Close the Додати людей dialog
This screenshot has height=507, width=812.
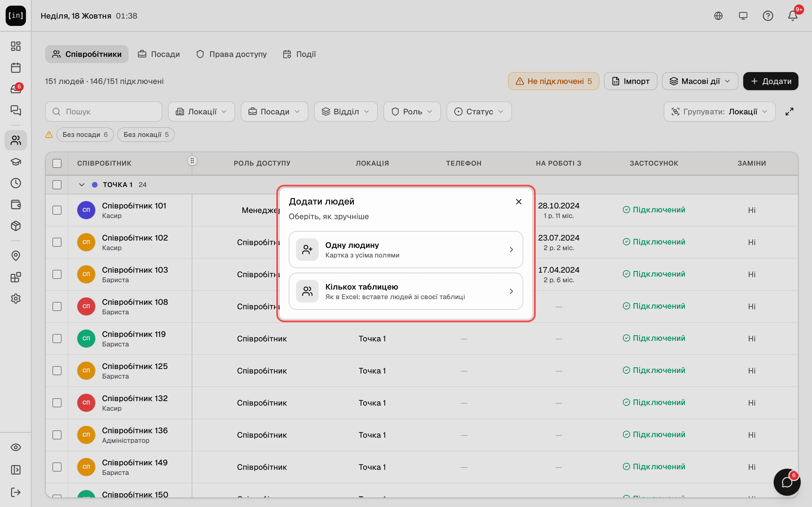click(518, 201)
